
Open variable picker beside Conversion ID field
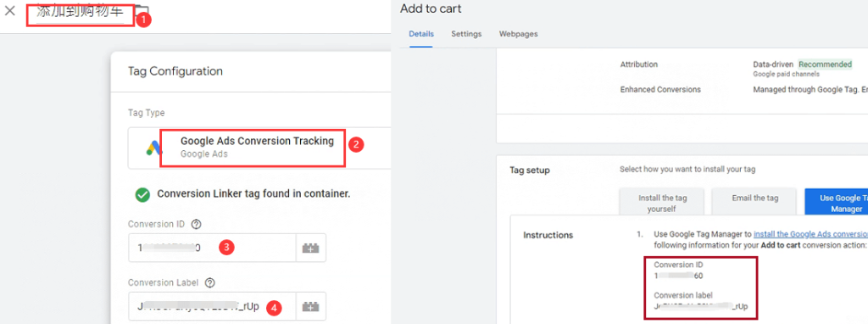310,248
